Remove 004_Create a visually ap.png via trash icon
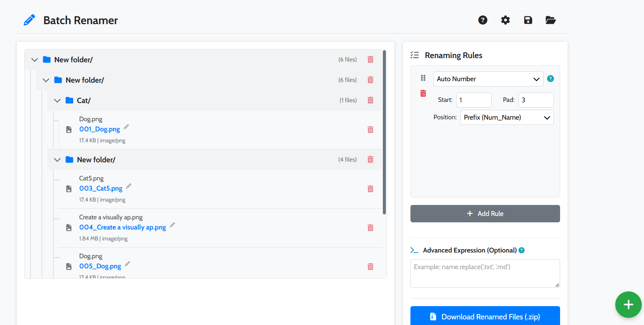644x325 pixels. 370,228
